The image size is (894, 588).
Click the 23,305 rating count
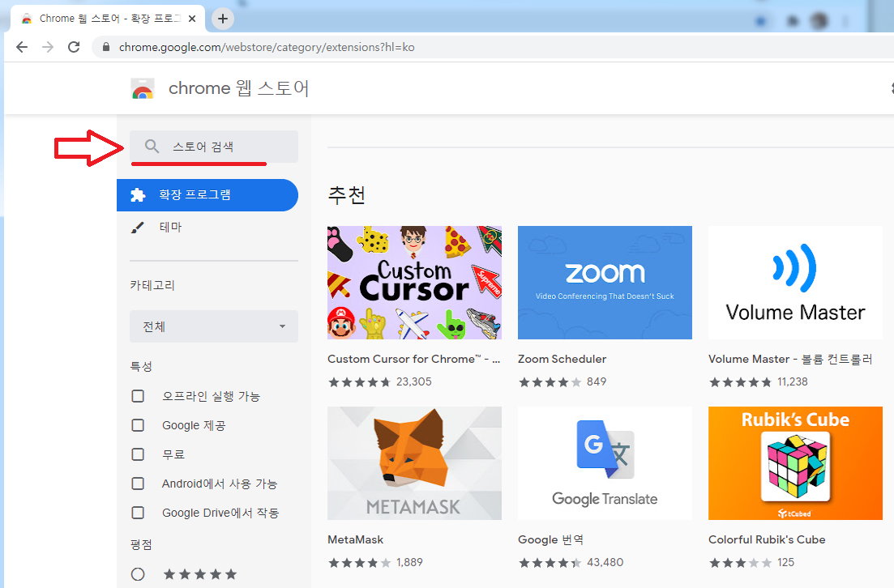414,381
